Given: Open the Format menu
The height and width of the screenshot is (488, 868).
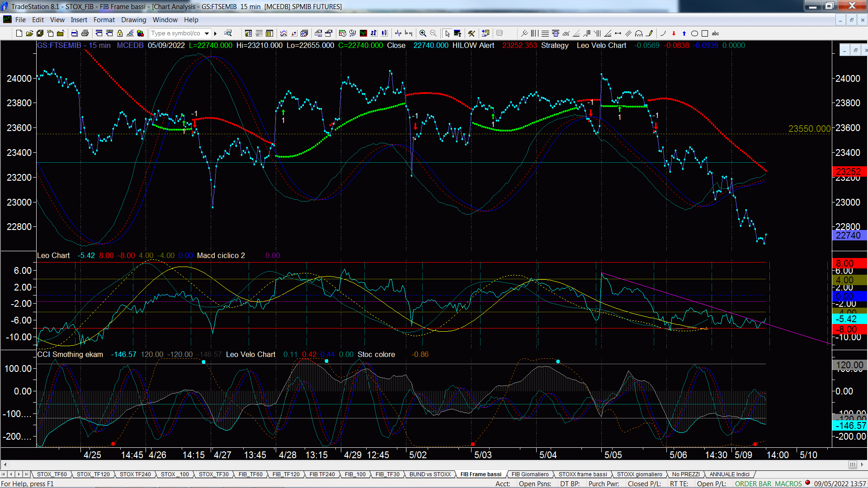Looking at the screenshot, I should pyautogui.click(x=104, y=20).
